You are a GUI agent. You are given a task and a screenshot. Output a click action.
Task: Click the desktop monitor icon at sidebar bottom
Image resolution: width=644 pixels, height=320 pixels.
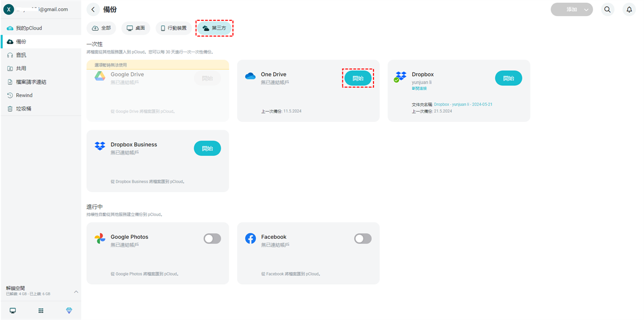tap(13, 310)
